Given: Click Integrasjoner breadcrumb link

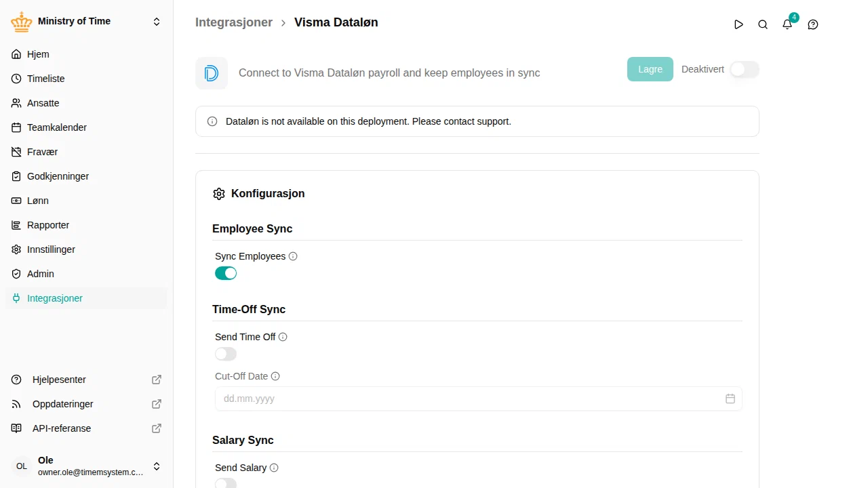Looking at the screenshot, I should tap(234, 22).
